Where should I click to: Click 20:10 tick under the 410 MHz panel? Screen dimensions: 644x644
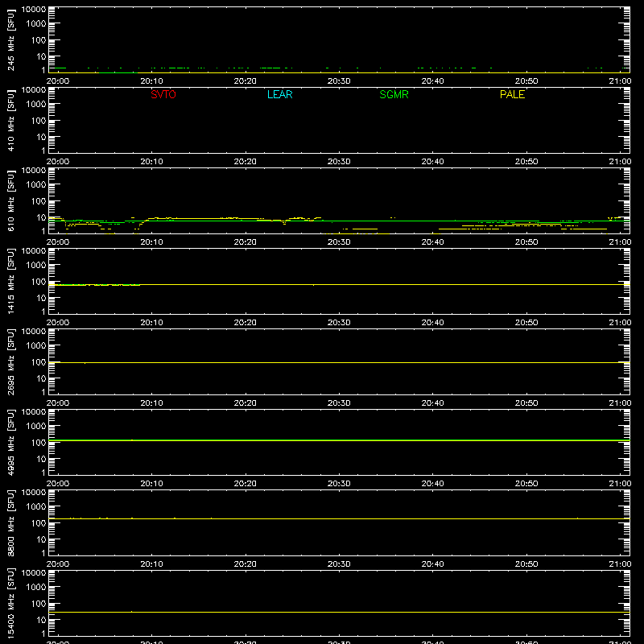click(x=151, y=162)
